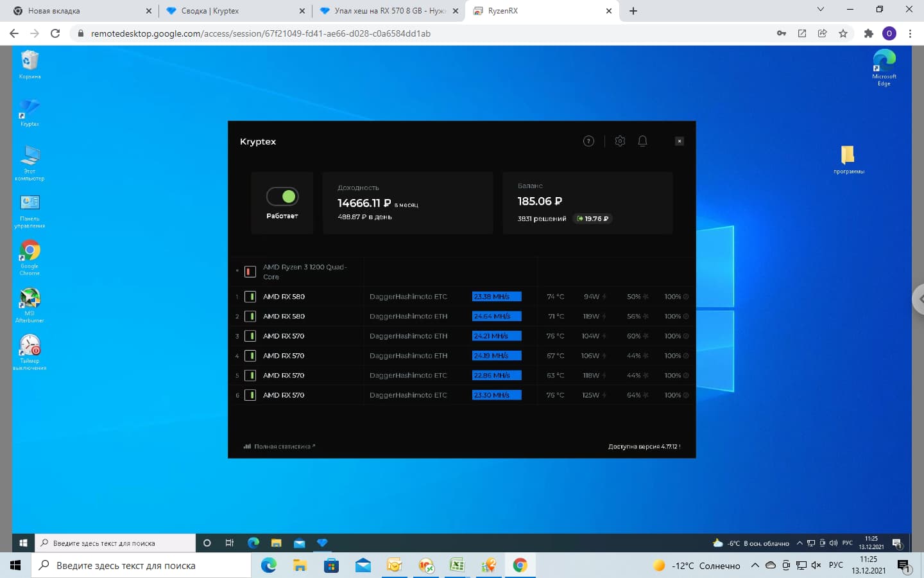Expand the Chrome Remote Desktop side panel arrow
The height and width of the screenshot is (578, 924).
(918, 299)
